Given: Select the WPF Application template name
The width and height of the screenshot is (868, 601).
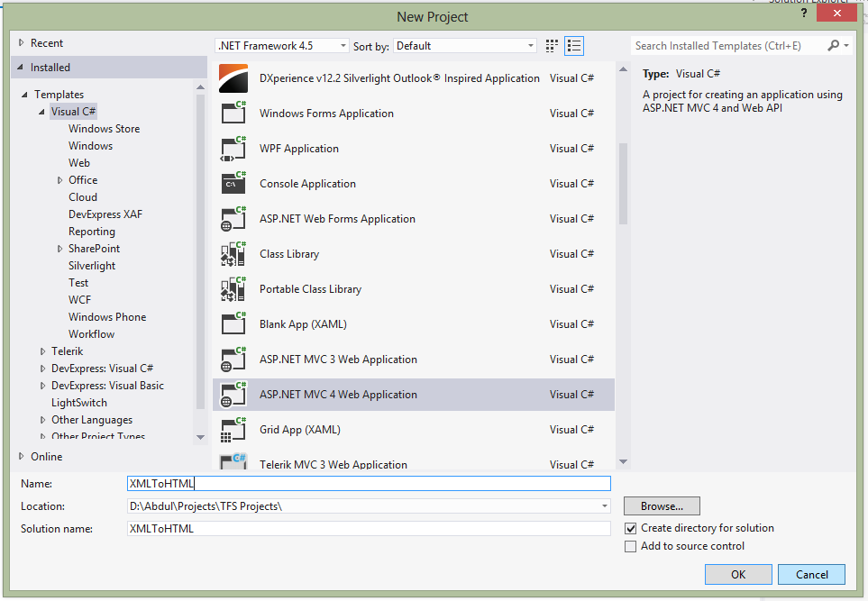Looking at the screenshot, I should click(x=299, y=149).
